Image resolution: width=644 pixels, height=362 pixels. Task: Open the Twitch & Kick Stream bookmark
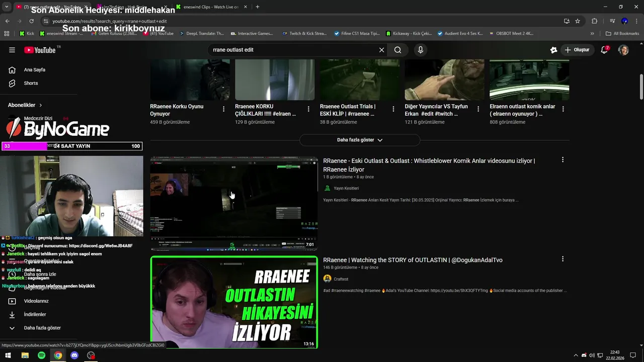pyautogui.click(x=305, y=34)
